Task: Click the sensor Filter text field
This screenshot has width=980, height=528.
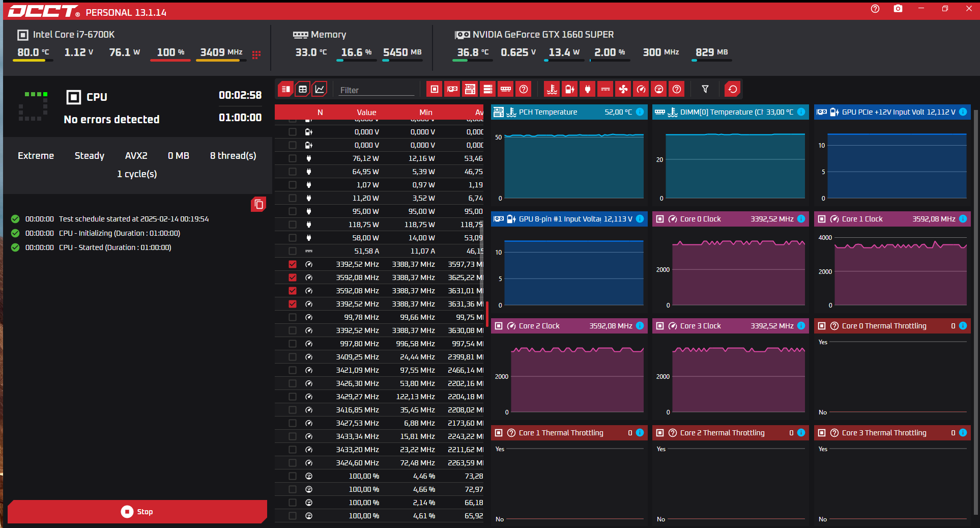Action: (377, 90)
